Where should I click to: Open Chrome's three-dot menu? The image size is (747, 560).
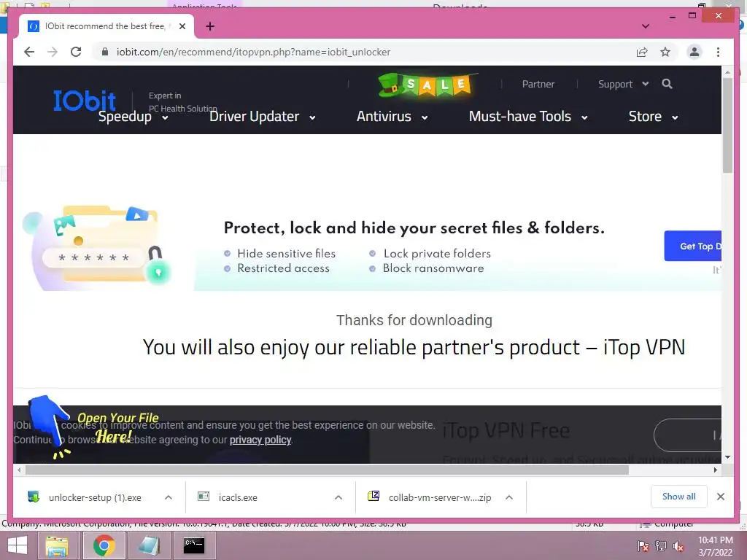pyautogui.click(x=718, y=52)
